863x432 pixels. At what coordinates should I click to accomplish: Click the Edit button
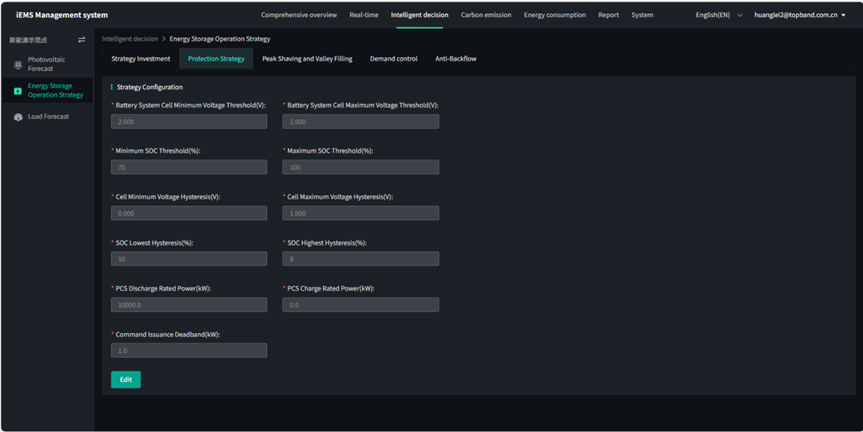[x=126, y=380]
